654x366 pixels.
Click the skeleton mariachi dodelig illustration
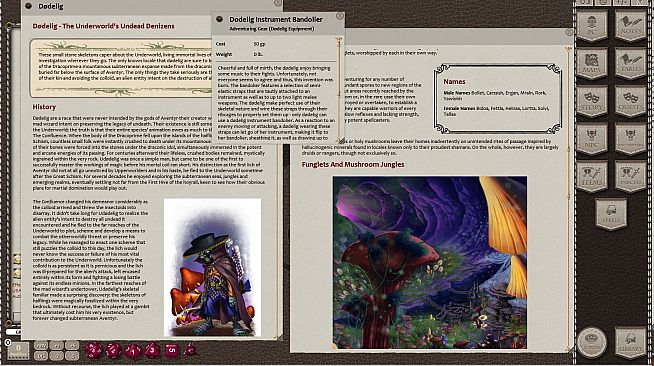[x=212, y=268]
